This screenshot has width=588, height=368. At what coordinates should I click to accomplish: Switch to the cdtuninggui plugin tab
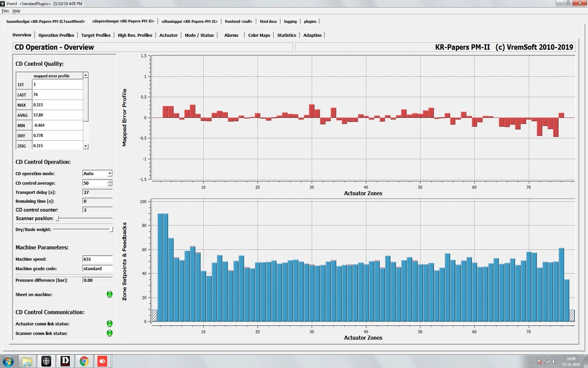[189, 22]
